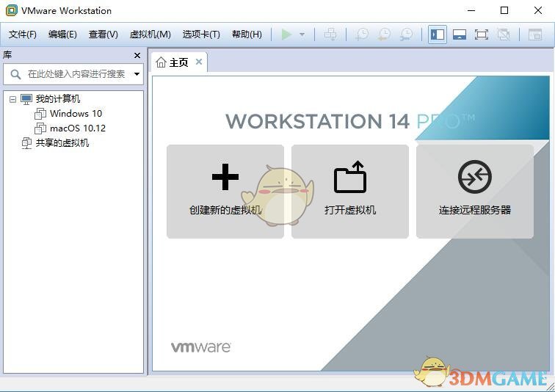Click the home icon on the 主页 tab
This screenshot has width=555, height=392.
161,62
